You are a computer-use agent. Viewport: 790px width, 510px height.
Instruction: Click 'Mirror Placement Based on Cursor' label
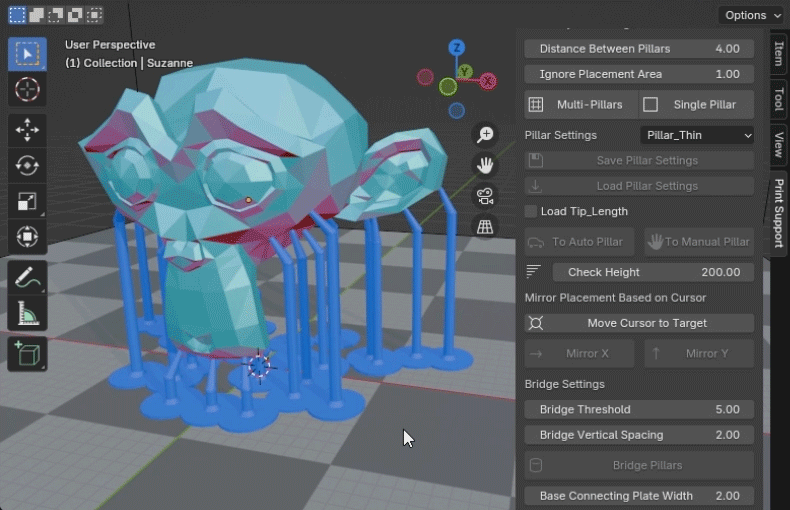[615, 298]
